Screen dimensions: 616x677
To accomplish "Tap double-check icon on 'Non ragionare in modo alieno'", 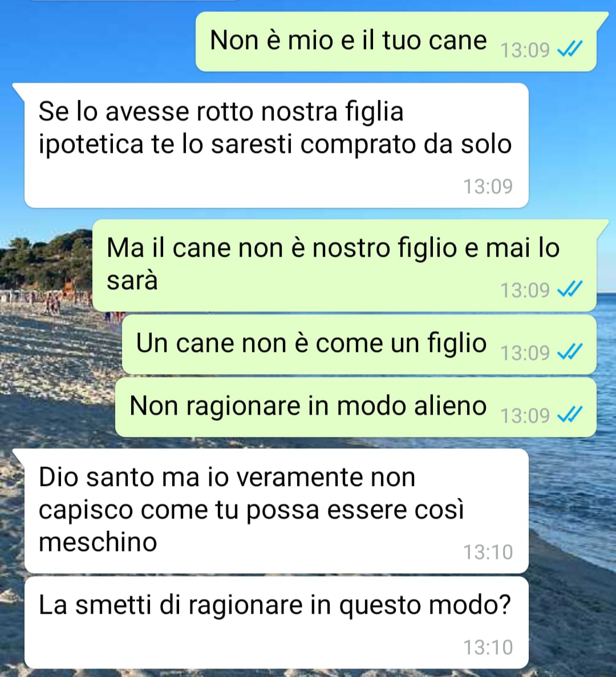I will click(570, 415).
